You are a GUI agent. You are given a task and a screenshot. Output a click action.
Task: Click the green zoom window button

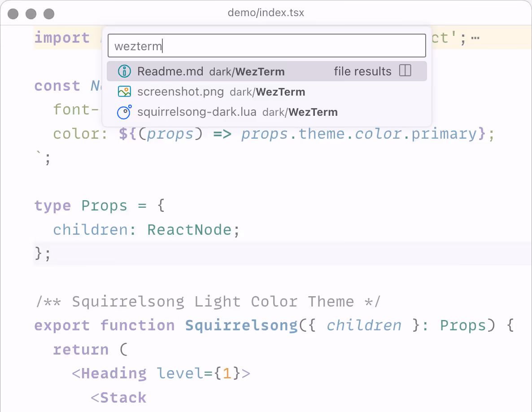(48, 13)
